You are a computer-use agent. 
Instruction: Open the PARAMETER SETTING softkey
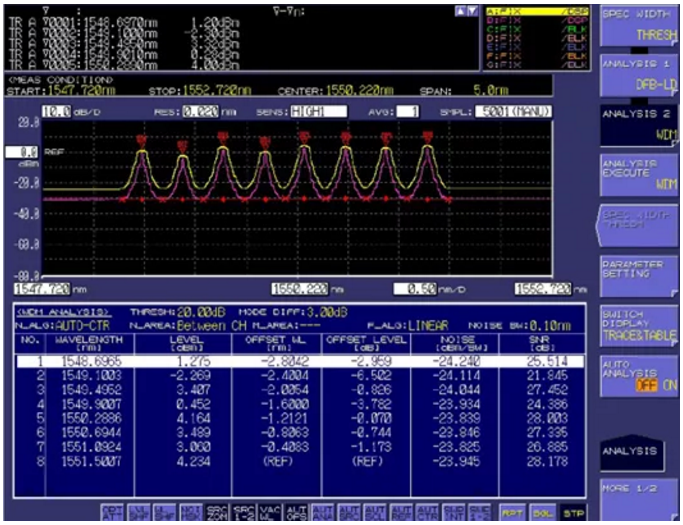[x=639, y=275]
